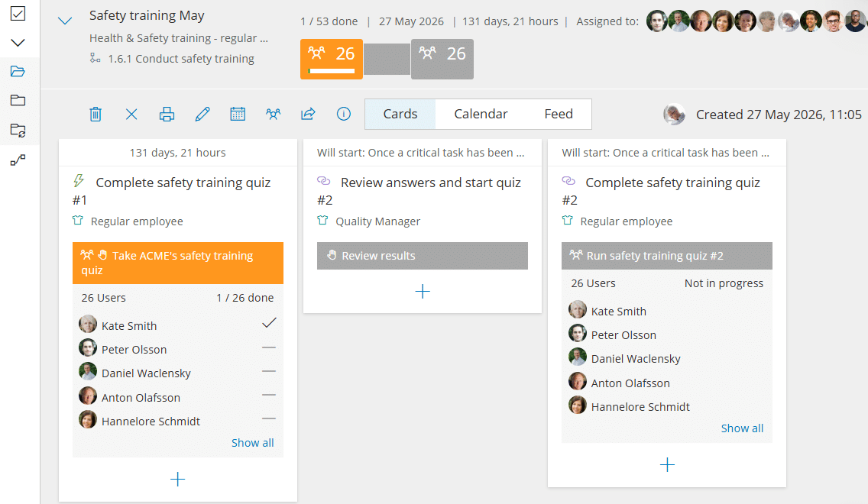Click Regular employee role on quiz #2 card

click(626, 221)
